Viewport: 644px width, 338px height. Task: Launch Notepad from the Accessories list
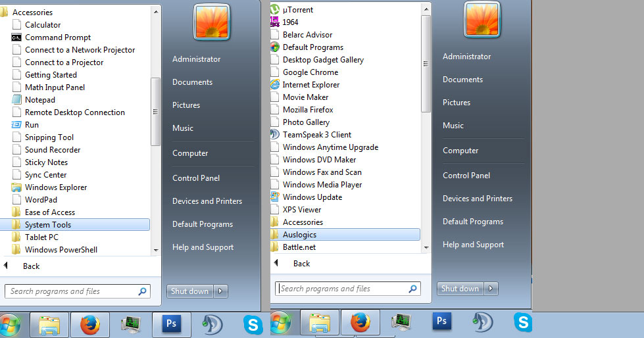click(x=34, y=100)
